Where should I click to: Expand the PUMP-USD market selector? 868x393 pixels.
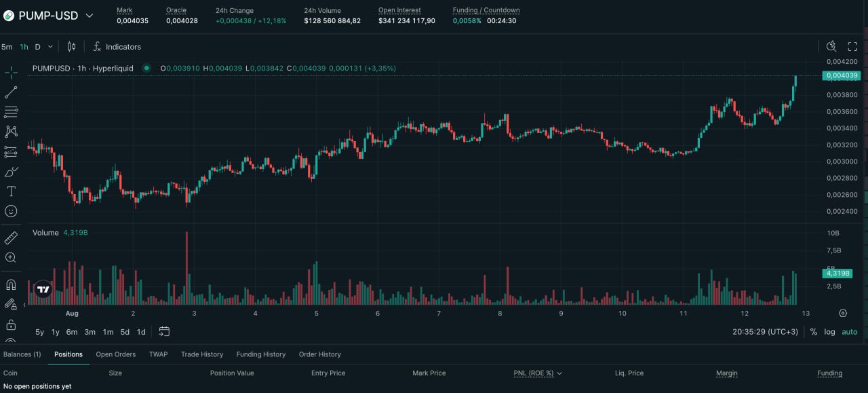click(89, 16)
